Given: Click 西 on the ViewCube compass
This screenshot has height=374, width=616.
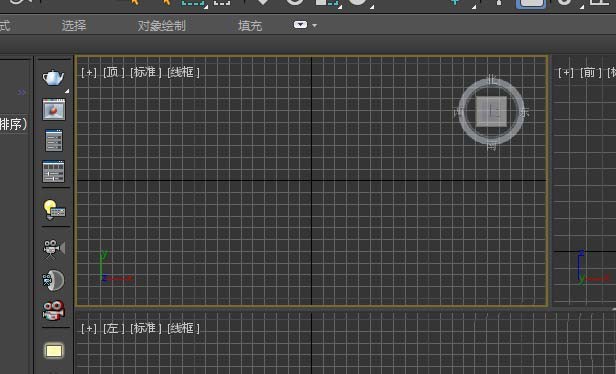Looking at the screenshot, I should pyautogui.click(x=458, y=113).
